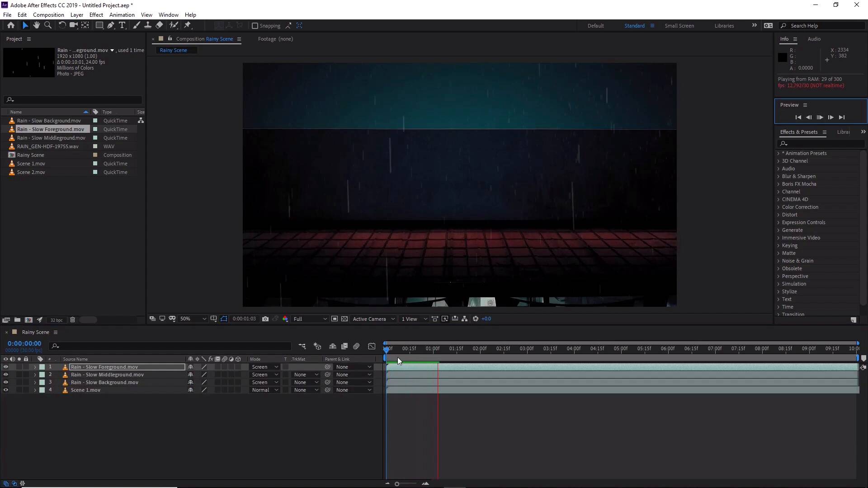Open the magnification 50% dropdown

(x=193, y=319)
